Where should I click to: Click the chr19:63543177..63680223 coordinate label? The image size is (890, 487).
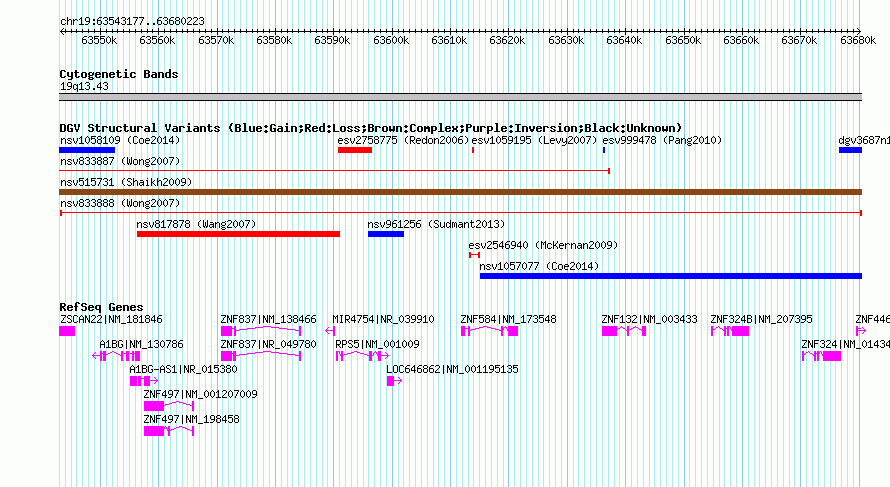tap(132, 21)
